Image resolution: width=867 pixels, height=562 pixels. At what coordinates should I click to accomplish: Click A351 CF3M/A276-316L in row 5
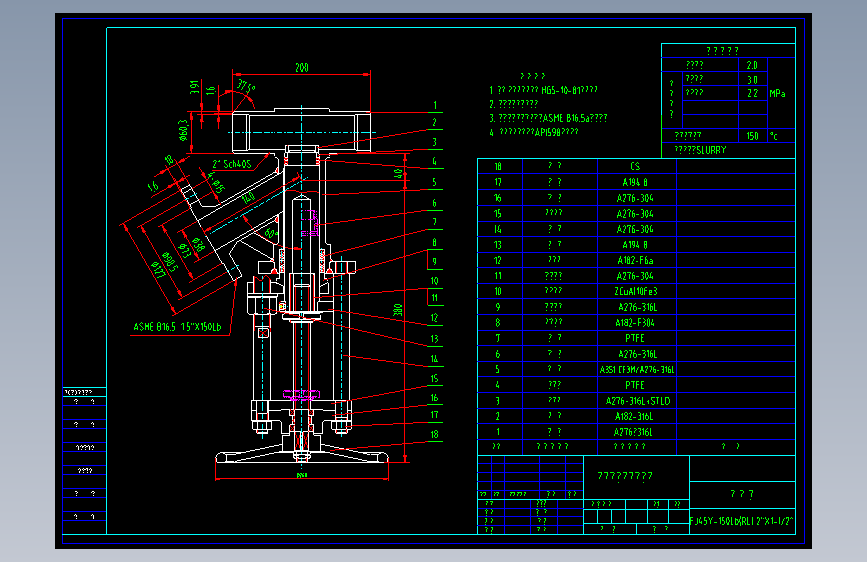coord(637,370)
